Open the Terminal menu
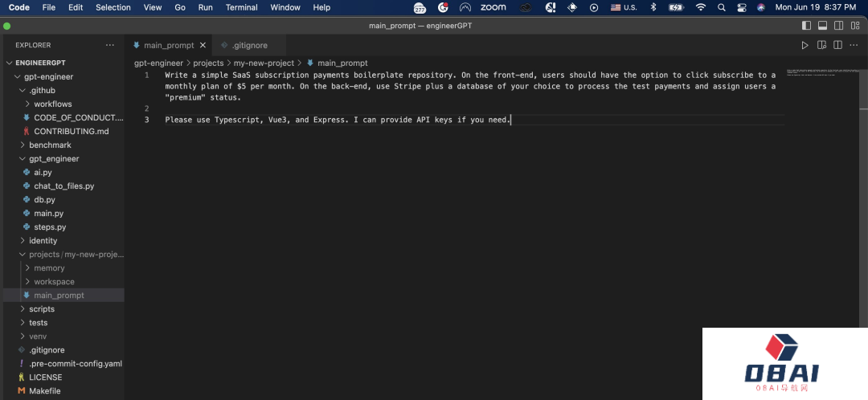 click(x=241, y=7)
